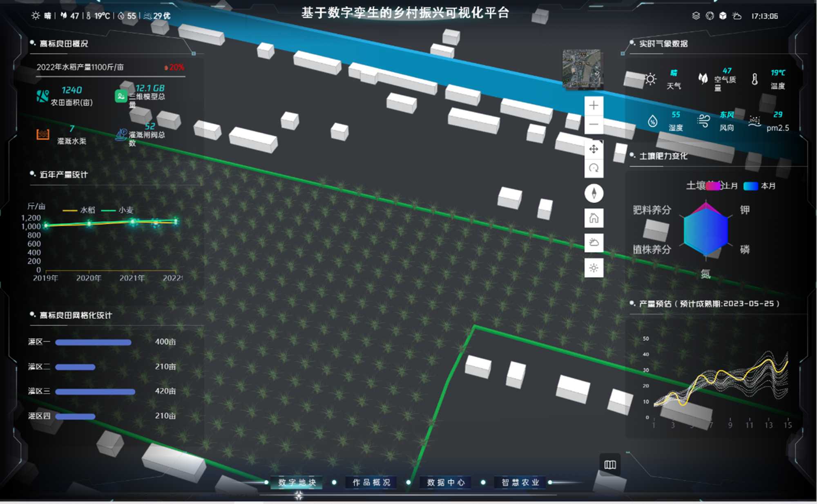Go to the 数据中心 tab
This screenshot has width=817, height=504.
pyautogui.click(x=446, y=482)
